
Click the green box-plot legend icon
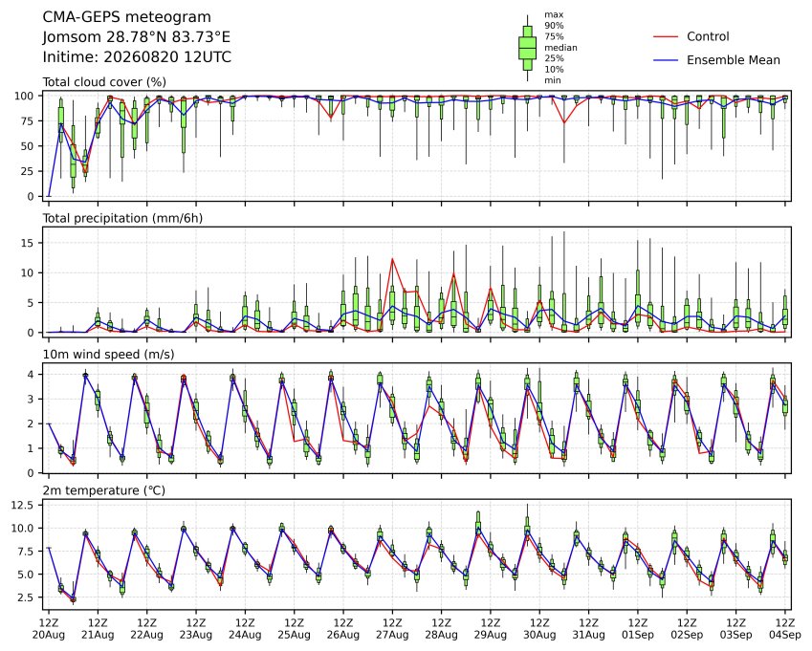[527, 48]
